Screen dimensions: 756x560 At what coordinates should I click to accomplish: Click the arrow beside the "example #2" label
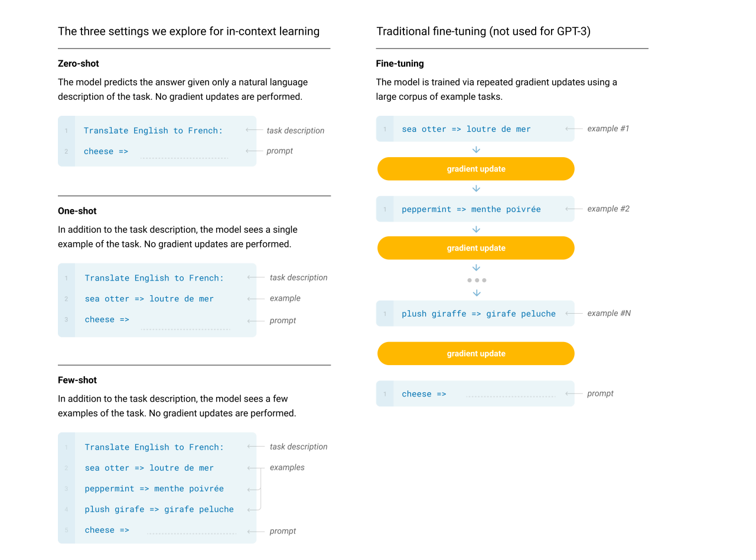point(573,209)
